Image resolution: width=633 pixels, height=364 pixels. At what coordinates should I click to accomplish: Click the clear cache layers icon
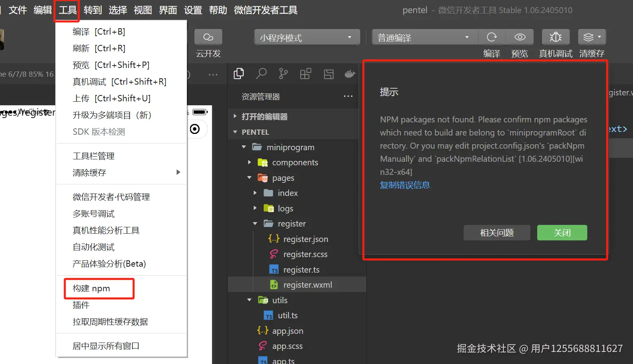click(592, 37)
